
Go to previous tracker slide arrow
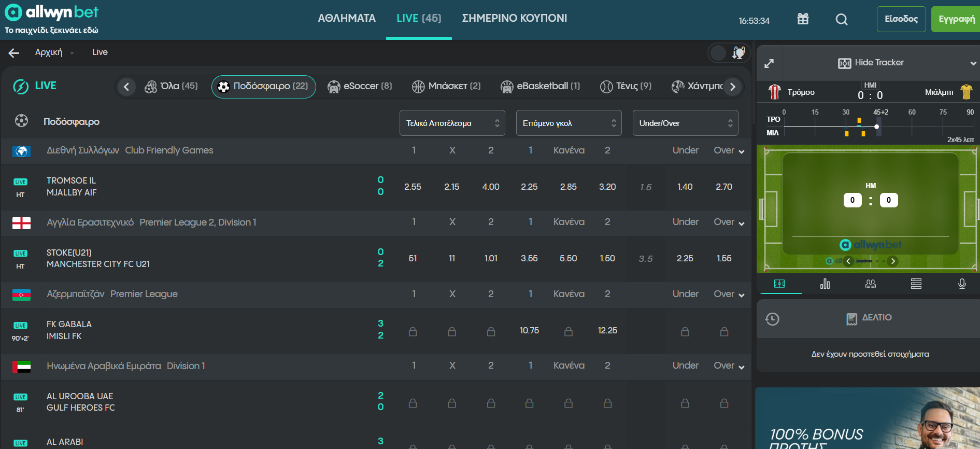click(848, 261)
